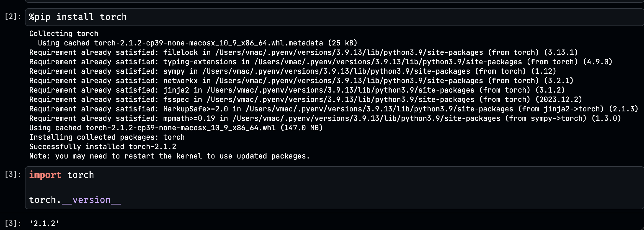The height and width of the screenshot is (230, 644).
Task: Click the restart the kernel note line
Action: click(x=169, y=156)
